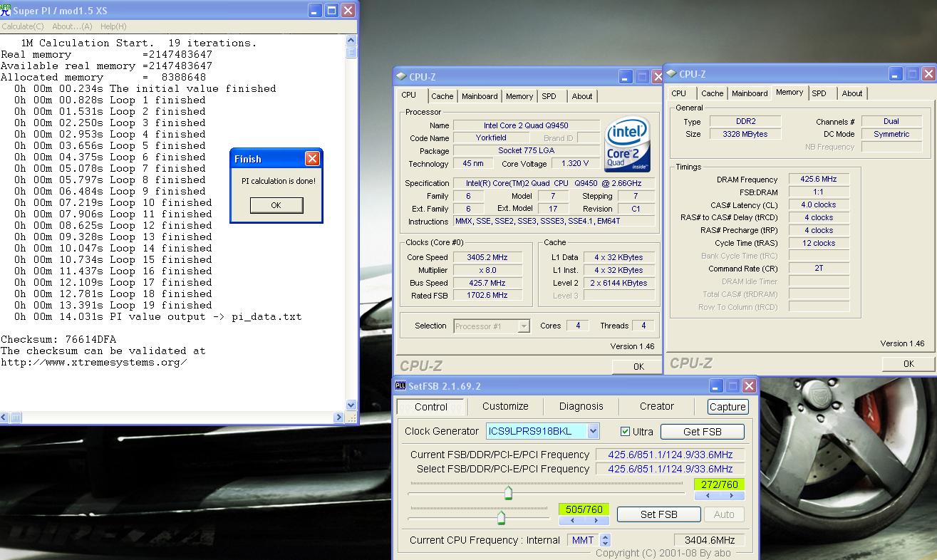Open About tab in right CPU-Z window
937x560 pixels.
click(x=852, y=93)
